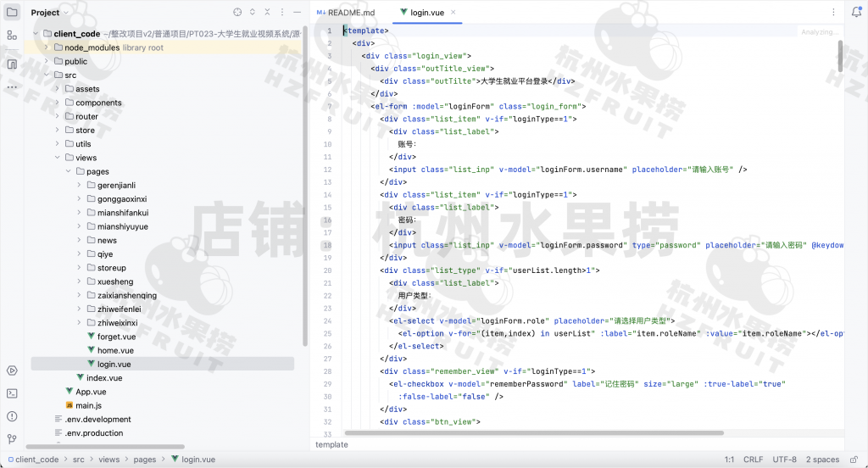Switch to the login.vue tab
868x468 pixels.
[427, 12]
